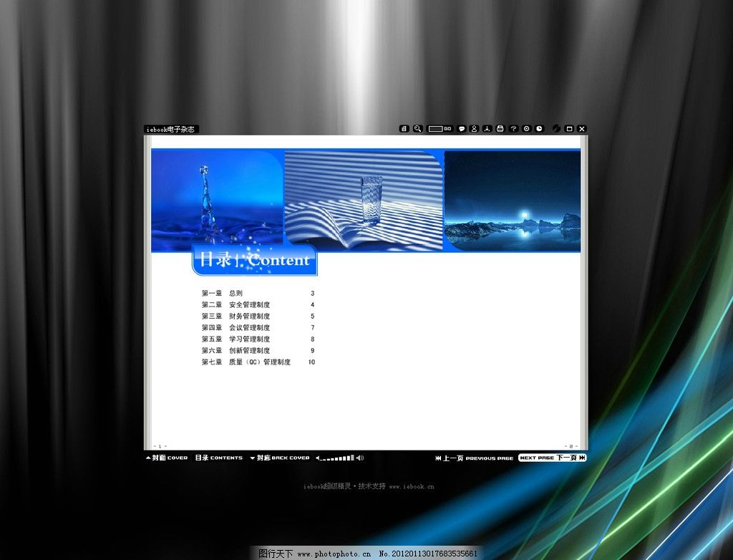This screenshot has height=560, width=733.
Task: Click the page number go-to input box
Action: point(436,129)
